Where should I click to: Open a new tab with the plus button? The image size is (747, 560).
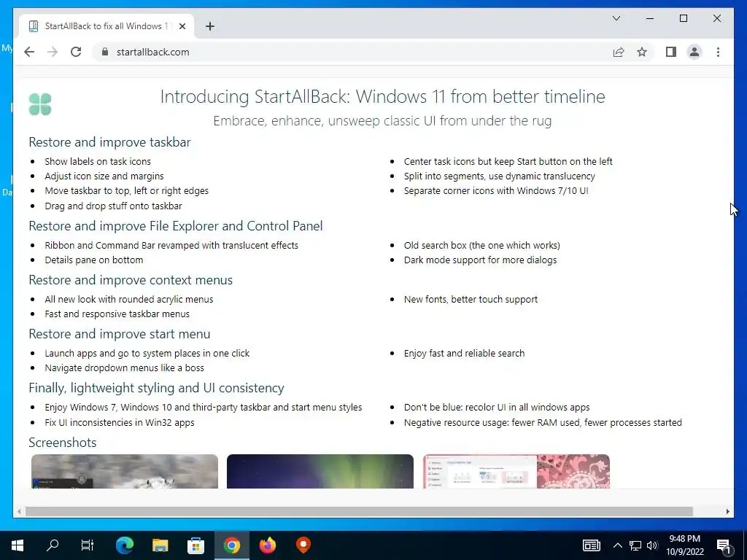tap(210, 26)
